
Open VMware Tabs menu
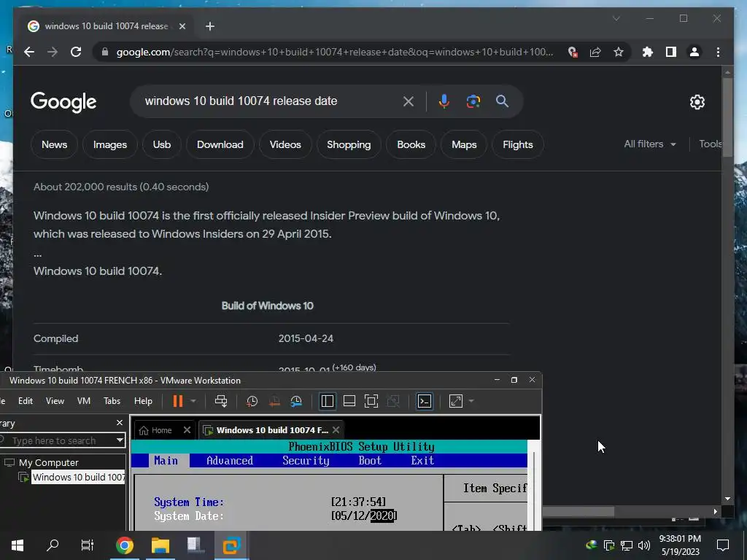tap(112, 401)
